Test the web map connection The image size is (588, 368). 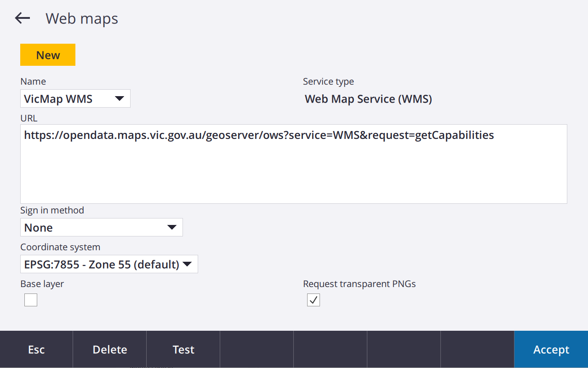[x=183, y=350]
